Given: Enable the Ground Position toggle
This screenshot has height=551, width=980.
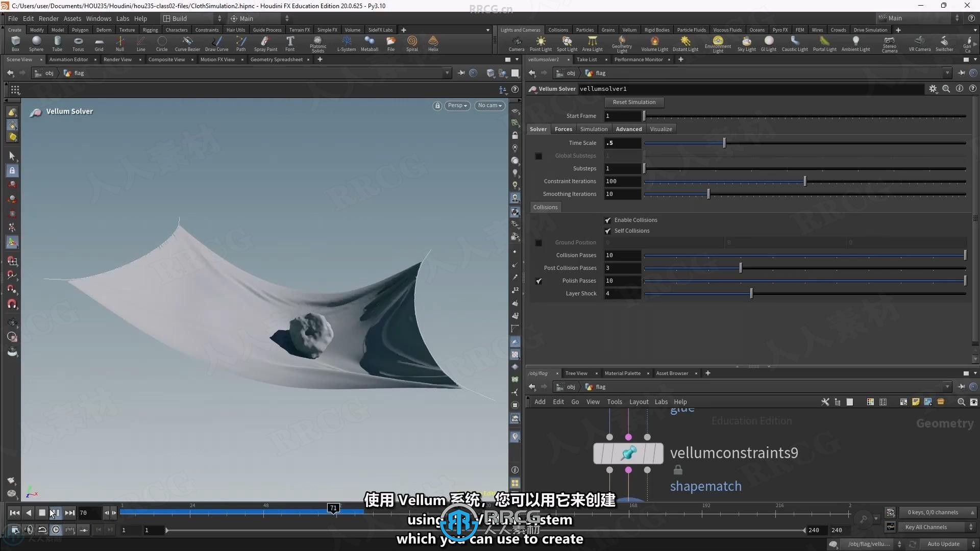Looking at the screenshot, I should (x=538, y=243).
